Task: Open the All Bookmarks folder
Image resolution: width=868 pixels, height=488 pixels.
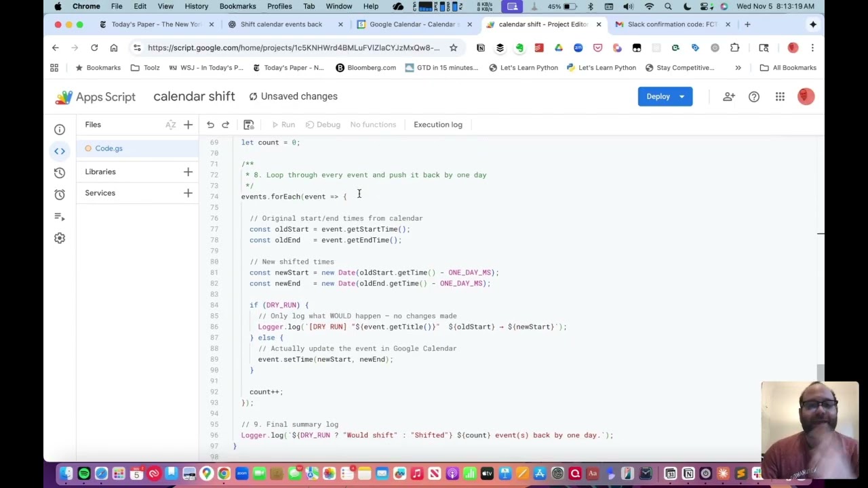Action: pyautogui.click(x=788, y=68)
